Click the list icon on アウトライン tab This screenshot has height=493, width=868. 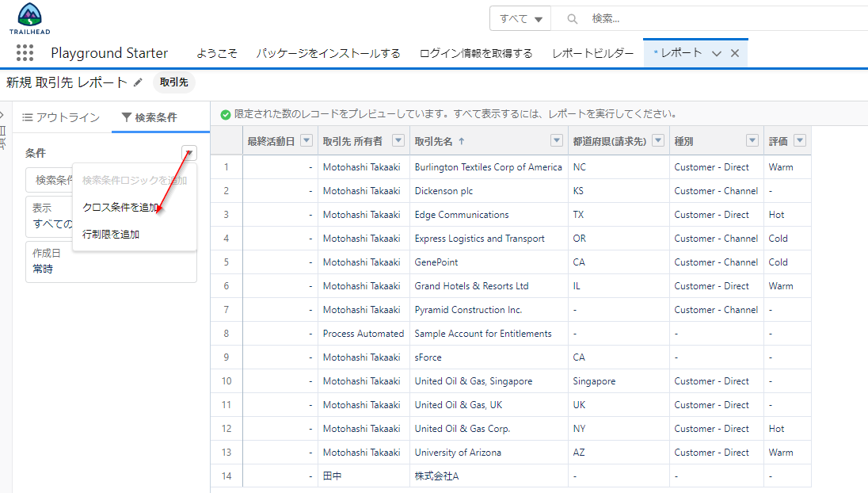(28, 117)
